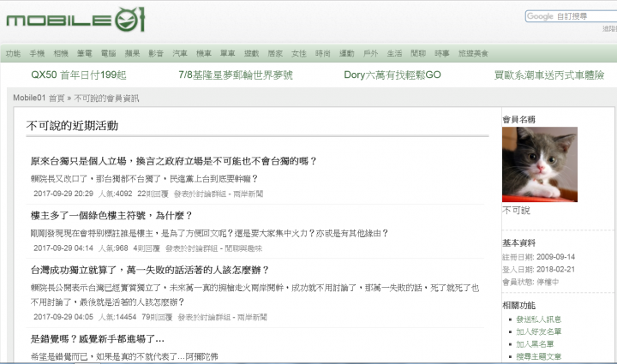Open post 原來台獨只是個人立場
Image resolution: width=617 pixels, height=364 pixels.
click(x=173, y=161)
